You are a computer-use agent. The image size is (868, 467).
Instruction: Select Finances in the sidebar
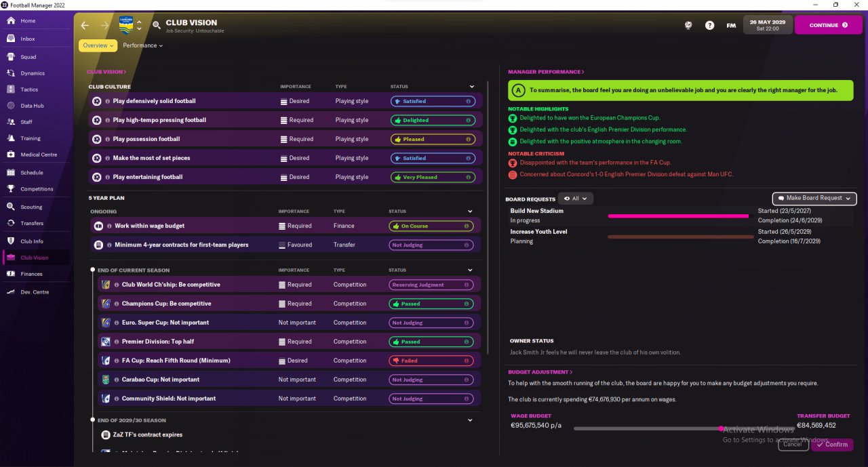[32, 274]
